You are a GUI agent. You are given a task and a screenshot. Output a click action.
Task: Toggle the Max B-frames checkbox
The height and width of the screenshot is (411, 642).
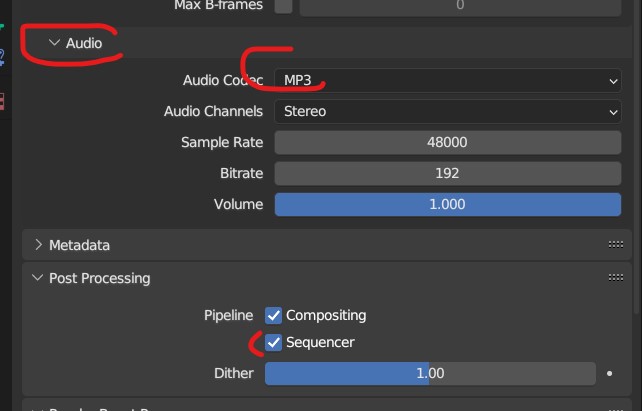283,6
